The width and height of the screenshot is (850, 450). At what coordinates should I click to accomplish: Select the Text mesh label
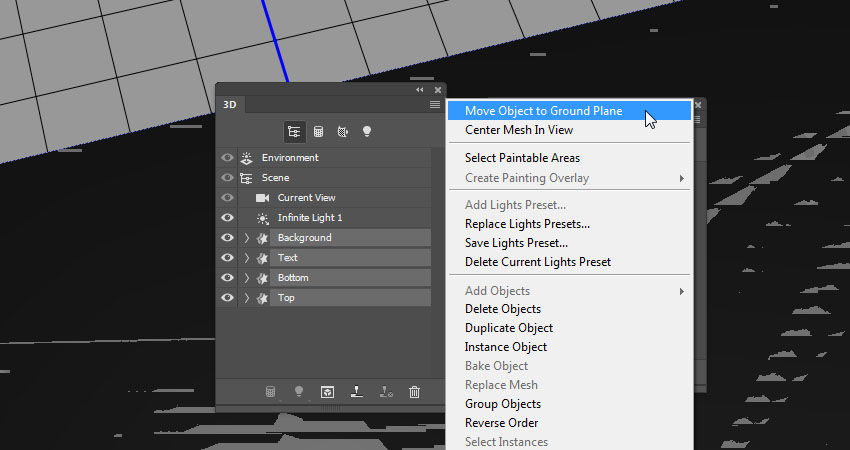[x=288, y=258]
